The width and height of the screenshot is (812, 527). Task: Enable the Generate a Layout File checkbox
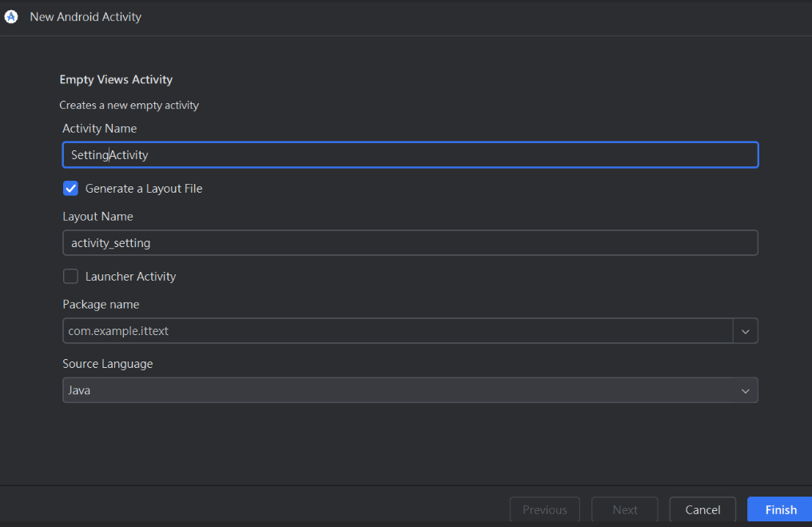click(x=71, y=189)
